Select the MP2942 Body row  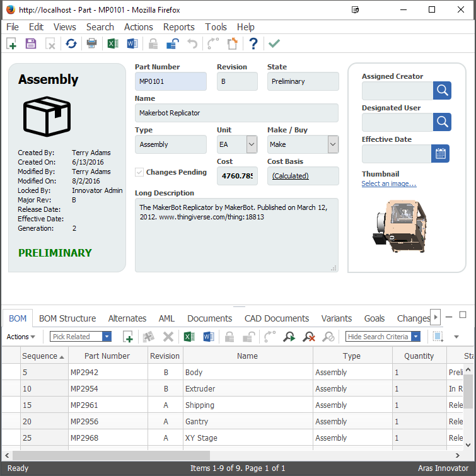coord(232,372)
